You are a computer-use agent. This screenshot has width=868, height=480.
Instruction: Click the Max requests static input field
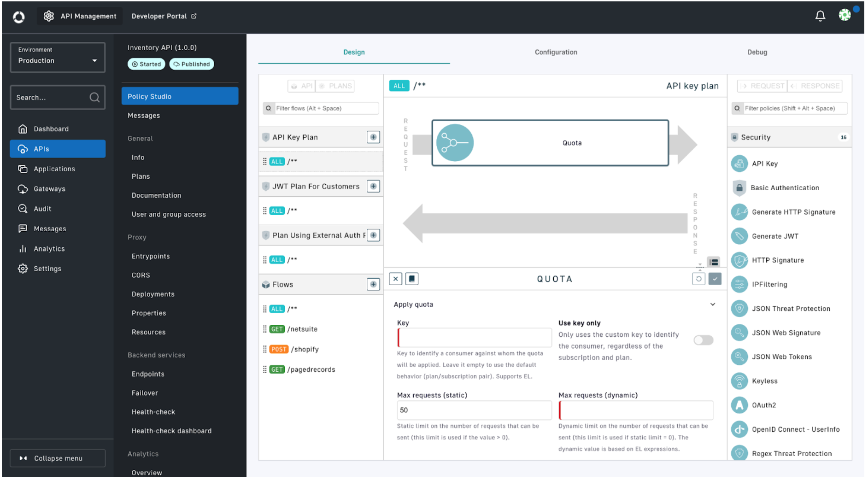pos(474,410)
